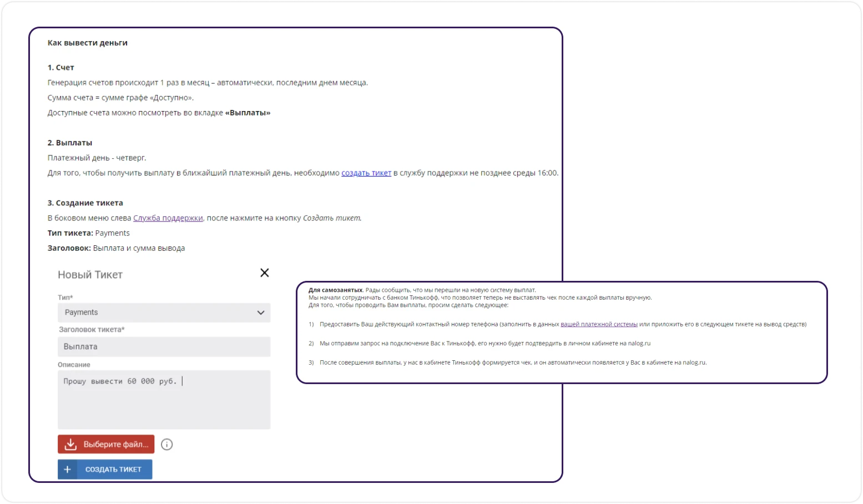Click the Новый Тикет dialog title
The image size is (863, 504).
click(x=90, y=275)
